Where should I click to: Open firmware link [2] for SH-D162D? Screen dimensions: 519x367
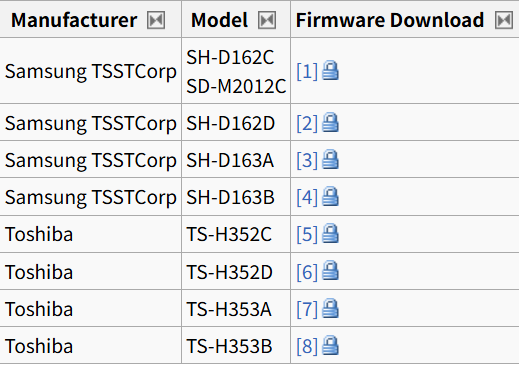pyautogui.click(x=307, y=123)
